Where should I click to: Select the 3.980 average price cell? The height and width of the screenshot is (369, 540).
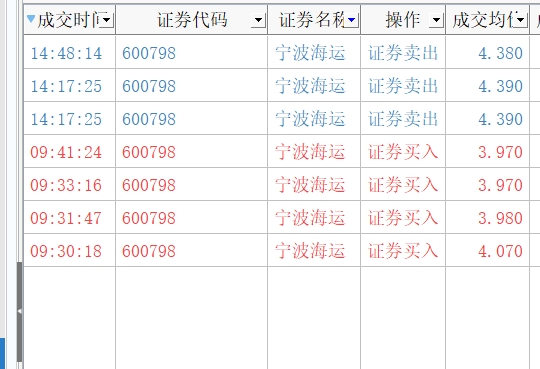(x=487, y=218)
